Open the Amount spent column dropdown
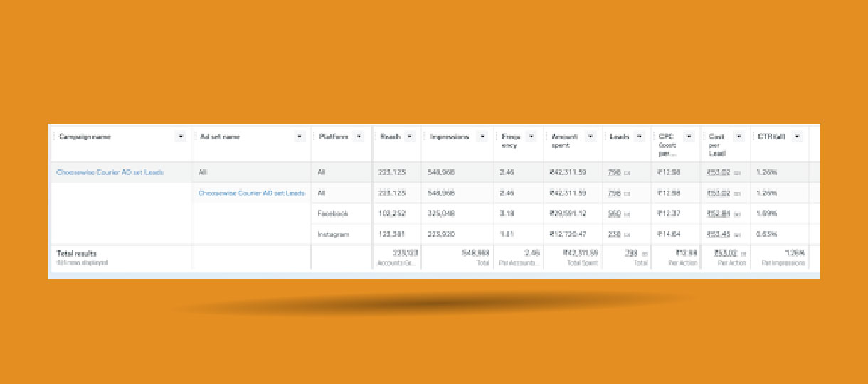The image size is (868, 384). tap(590, 137)
